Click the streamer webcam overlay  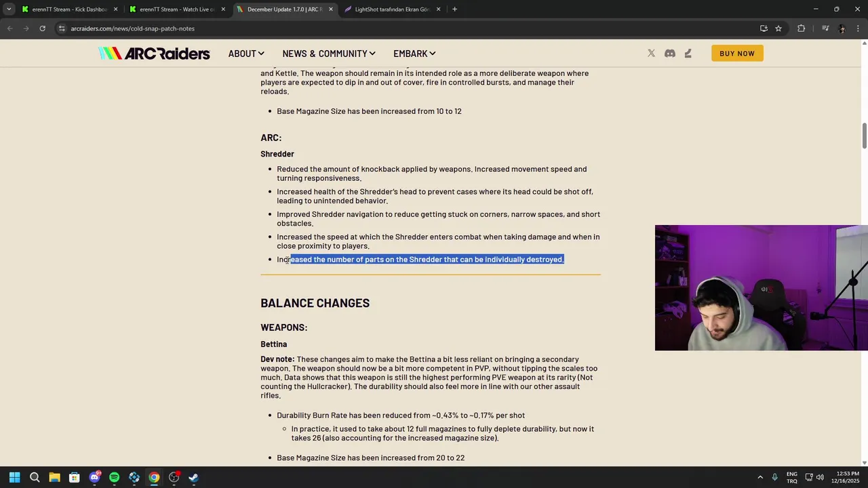762,288
